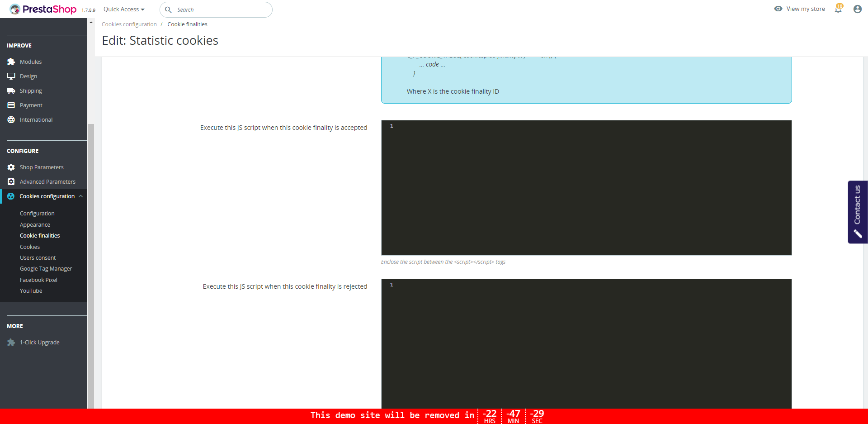Click the Shipping truck icon

point(11,91)
